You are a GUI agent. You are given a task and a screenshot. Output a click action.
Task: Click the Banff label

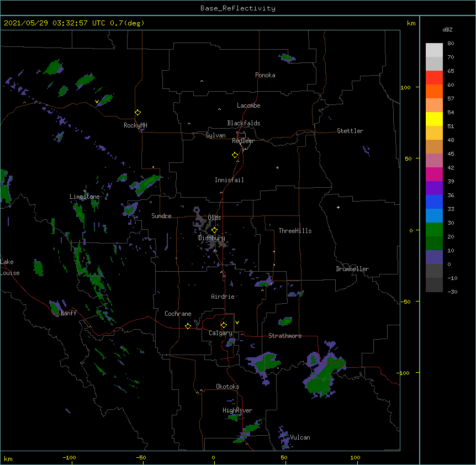click(68, 313)
